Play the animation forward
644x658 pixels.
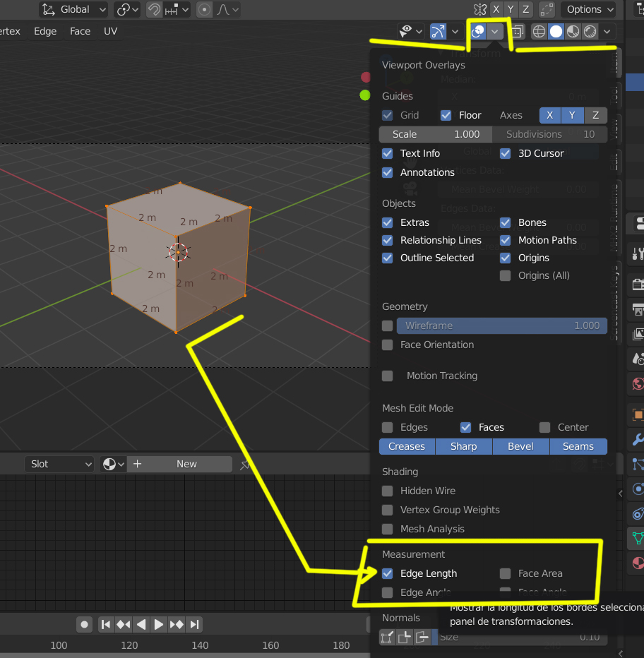(158, 624)
